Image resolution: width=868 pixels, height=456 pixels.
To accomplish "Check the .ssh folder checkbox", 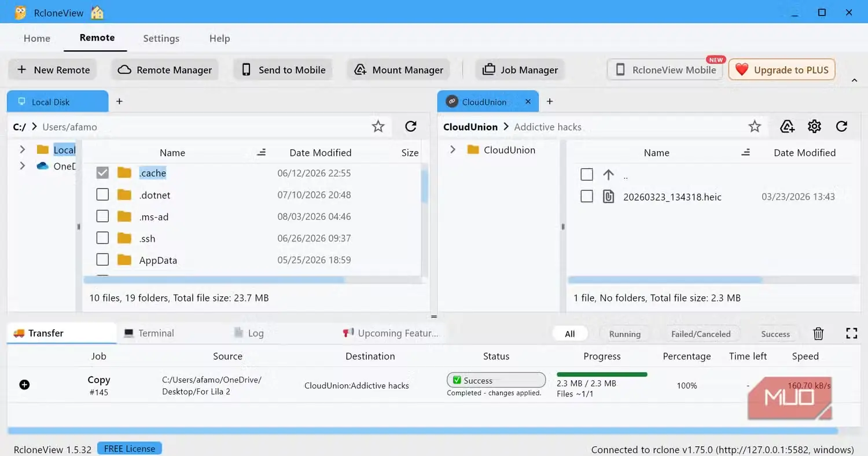I will coord(102,238).
